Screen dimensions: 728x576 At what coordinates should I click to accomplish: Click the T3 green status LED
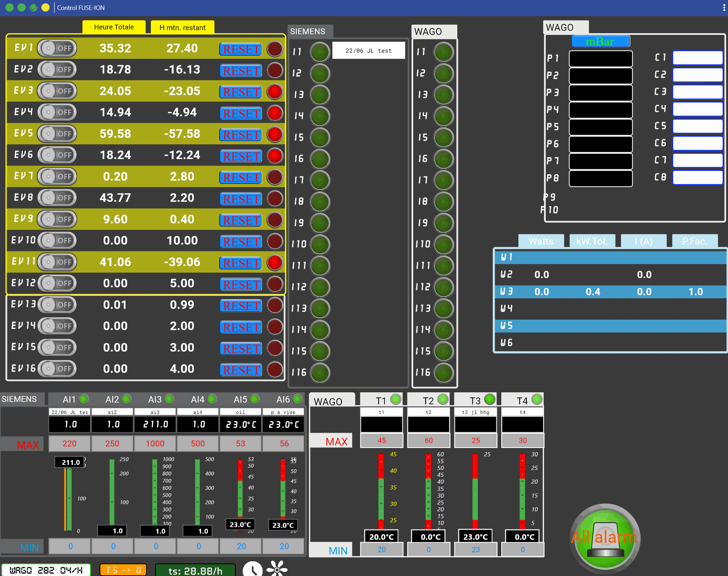(x=490, y=399)
